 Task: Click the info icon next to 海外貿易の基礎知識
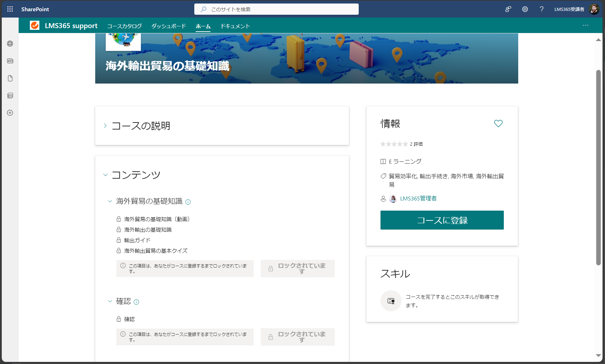coord(188,202)
